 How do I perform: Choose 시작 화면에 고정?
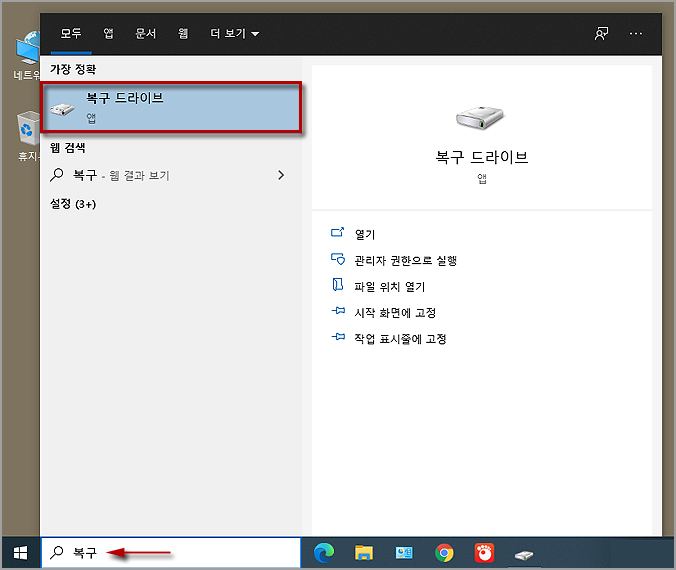pyautogui.click(x=395, y=313)
